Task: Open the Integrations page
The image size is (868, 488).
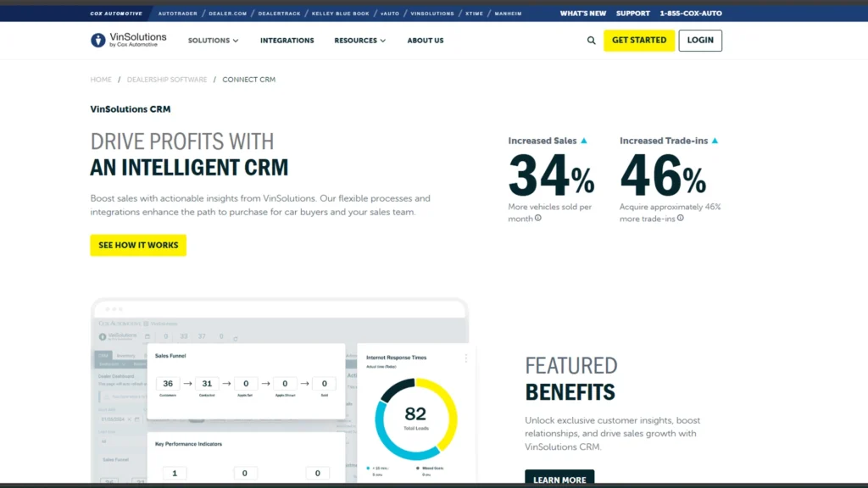Action: (287, 41)
